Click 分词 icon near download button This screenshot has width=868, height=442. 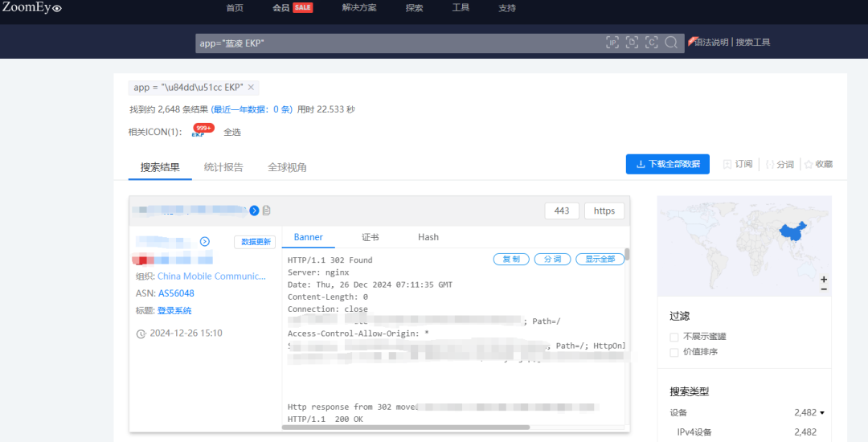tap(780, 164)
